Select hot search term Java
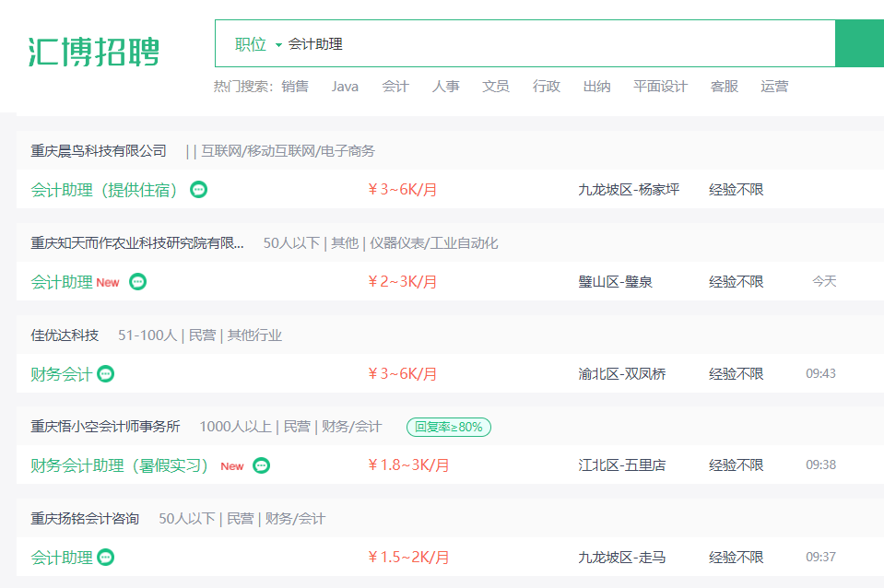 (x=345, y=87)
